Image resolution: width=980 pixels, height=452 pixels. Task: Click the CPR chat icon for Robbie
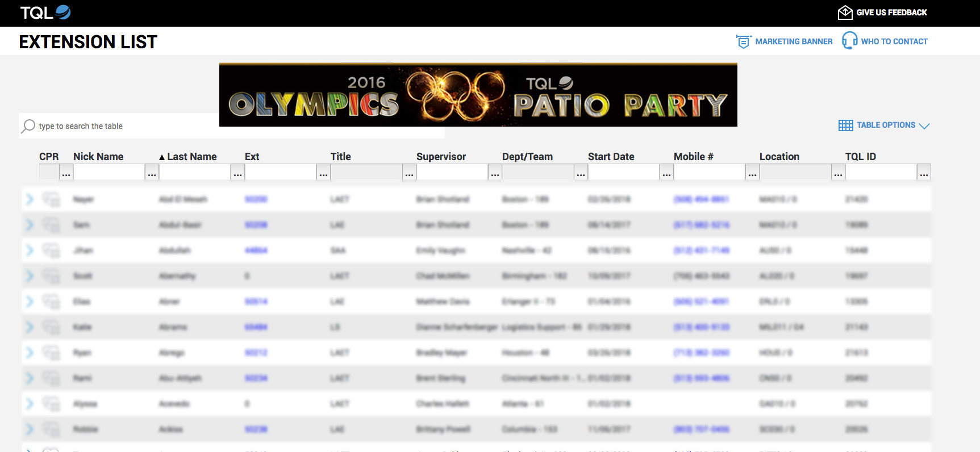[x=51, y=429]
